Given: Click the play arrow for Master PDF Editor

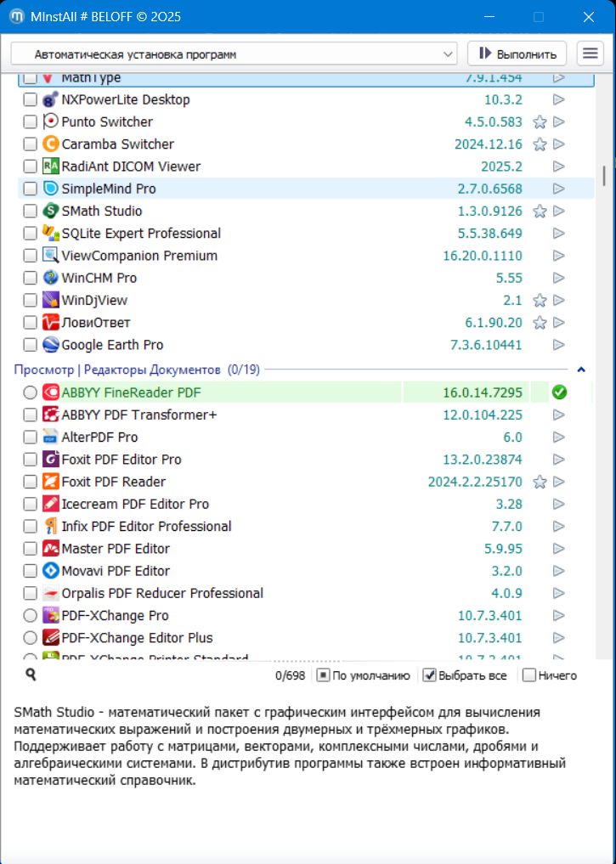Looking at the screenshot, I should pyautogui.click(x=558, y=549).
